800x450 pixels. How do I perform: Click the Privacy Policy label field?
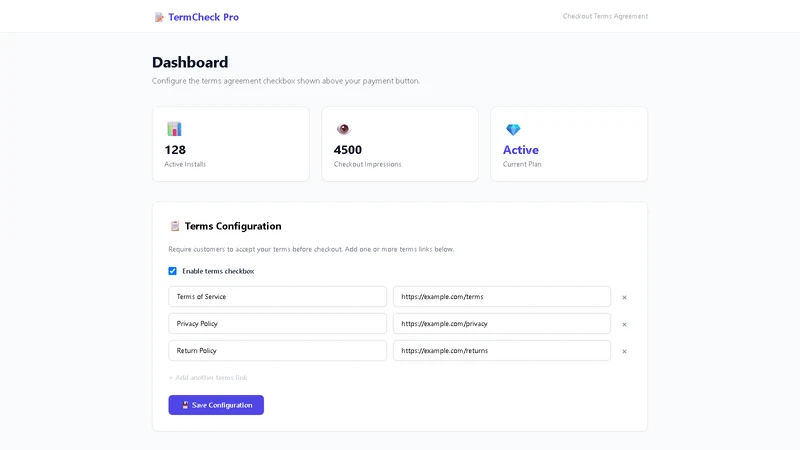click(x=278, y=323)
